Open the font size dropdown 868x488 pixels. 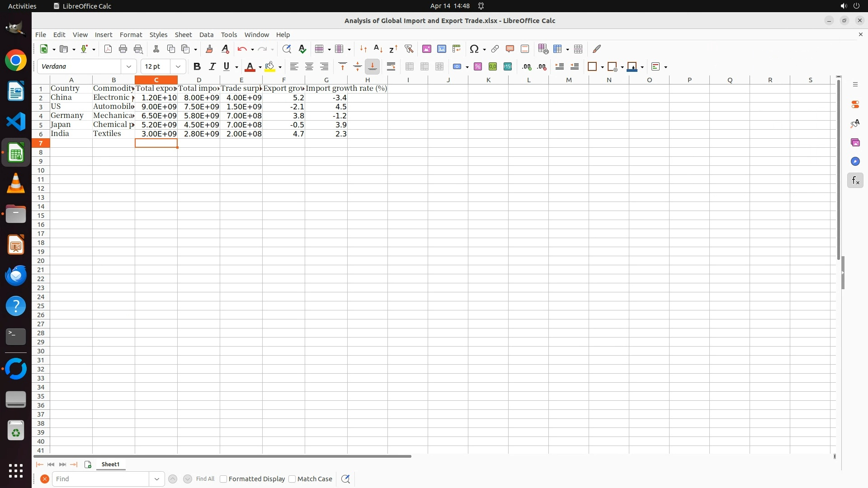point(178,66)
